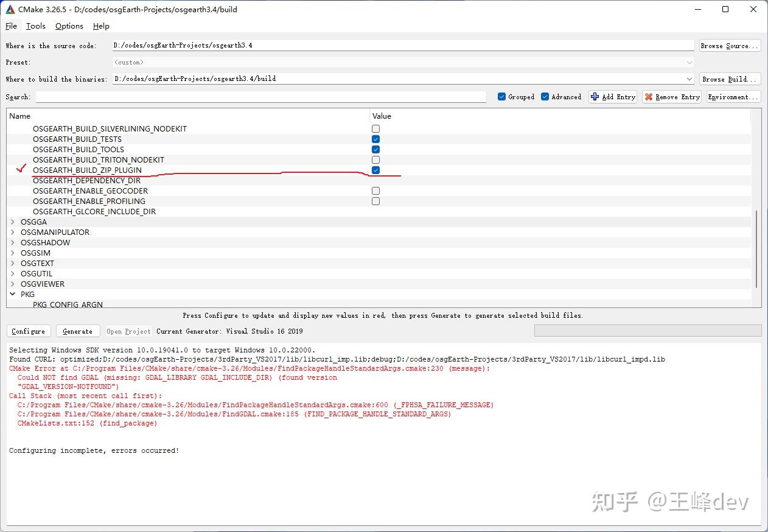Open the build binaries path dropdown
The image size is (768, 532).
click(689, 79)
